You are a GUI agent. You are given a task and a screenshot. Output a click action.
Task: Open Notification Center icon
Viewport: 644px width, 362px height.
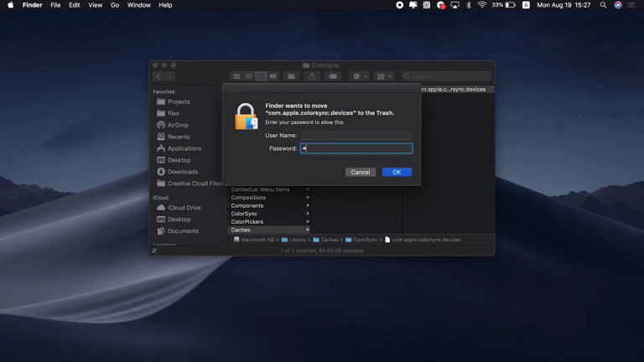pos(632,5)
